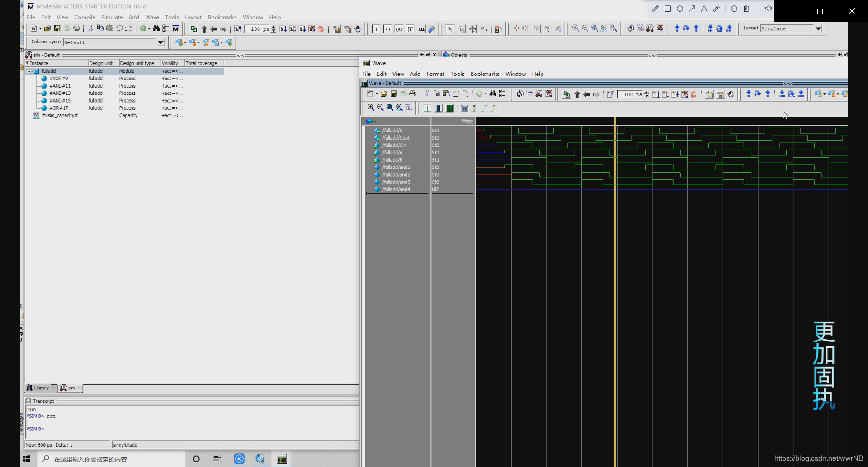Click the Break (stop) red icon in main toolbar
868x467 pixels.
(x=321, y=29)
